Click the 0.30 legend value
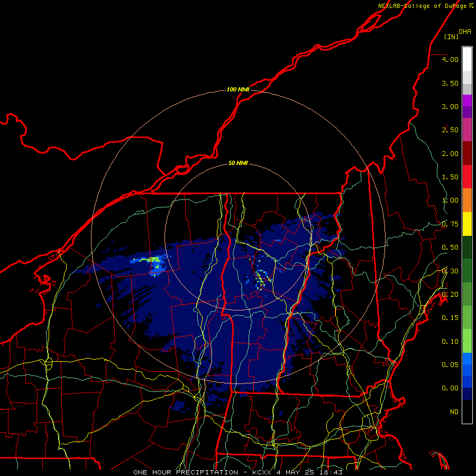Screen dimensions: 476x476 (450, 271)
